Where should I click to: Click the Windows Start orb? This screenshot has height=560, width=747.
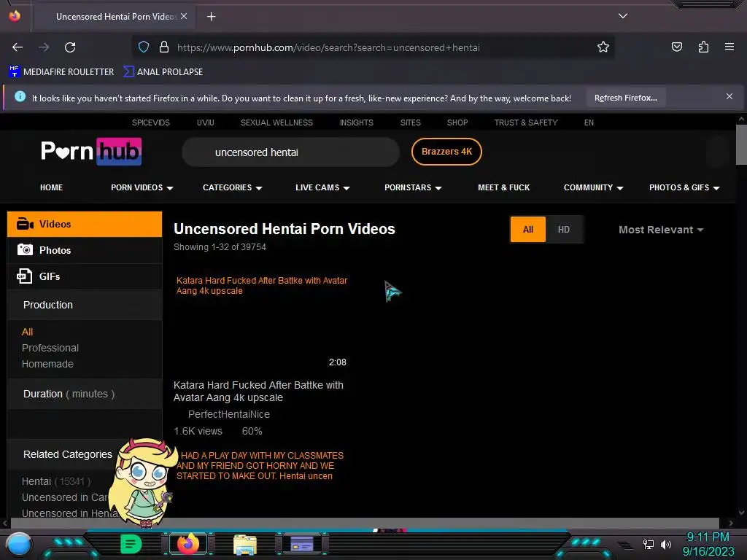19,544
